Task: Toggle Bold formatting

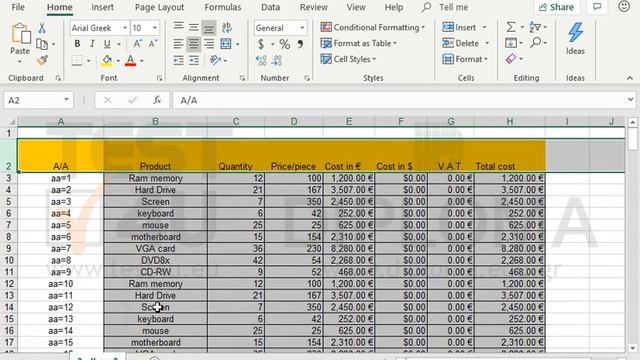Action: [77, 44]
